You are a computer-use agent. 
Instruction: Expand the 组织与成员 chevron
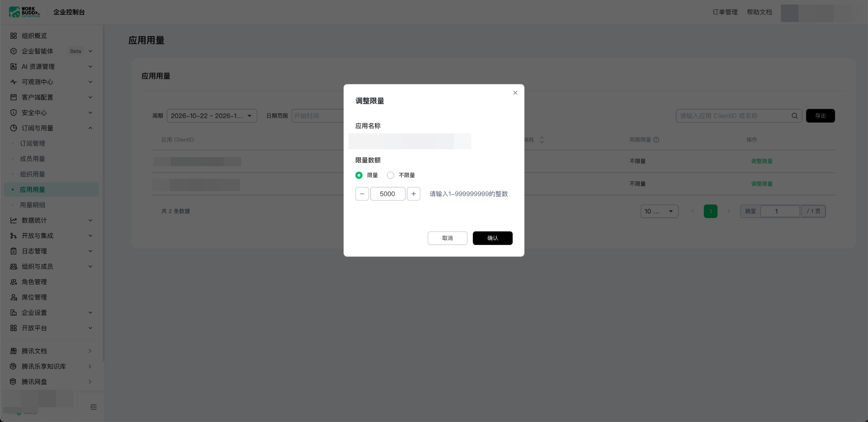(x=90, y=267)
